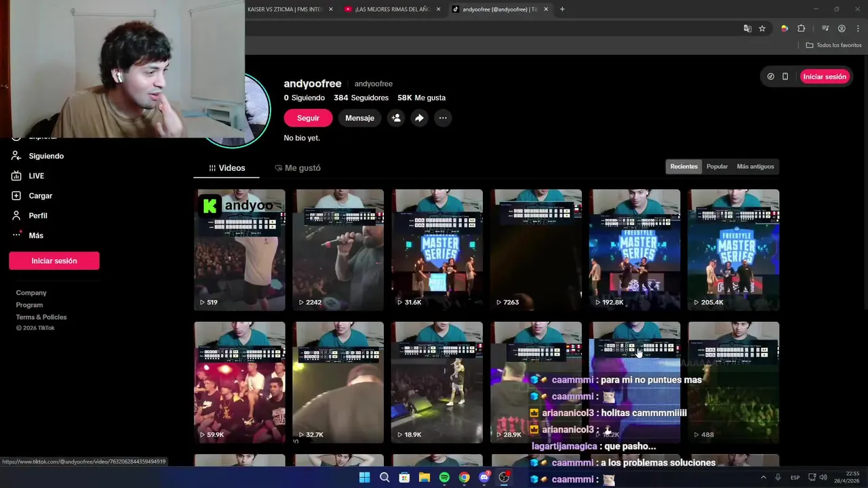This screenshot has height=488, width=868.
Task: Close the andyoofree TikTok tab
Action: [x=546, y=9]
